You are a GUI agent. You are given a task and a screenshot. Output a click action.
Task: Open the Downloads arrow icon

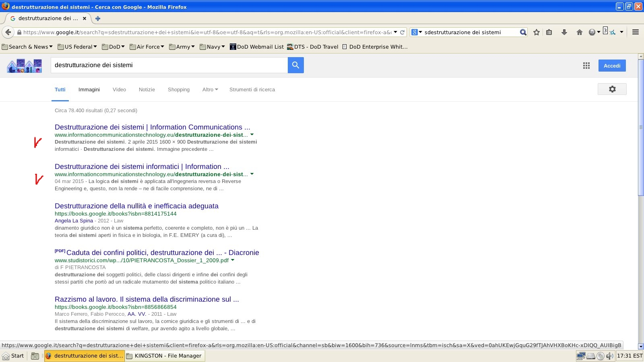click(x=564, y=32)
